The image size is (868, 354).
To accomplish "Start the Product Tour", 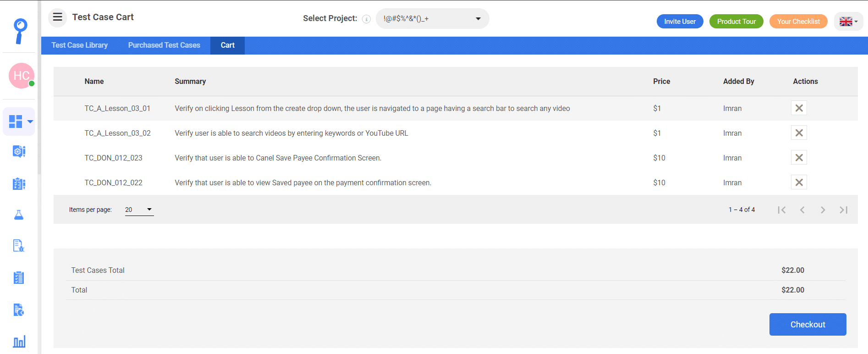I will (x=736, y=22).
